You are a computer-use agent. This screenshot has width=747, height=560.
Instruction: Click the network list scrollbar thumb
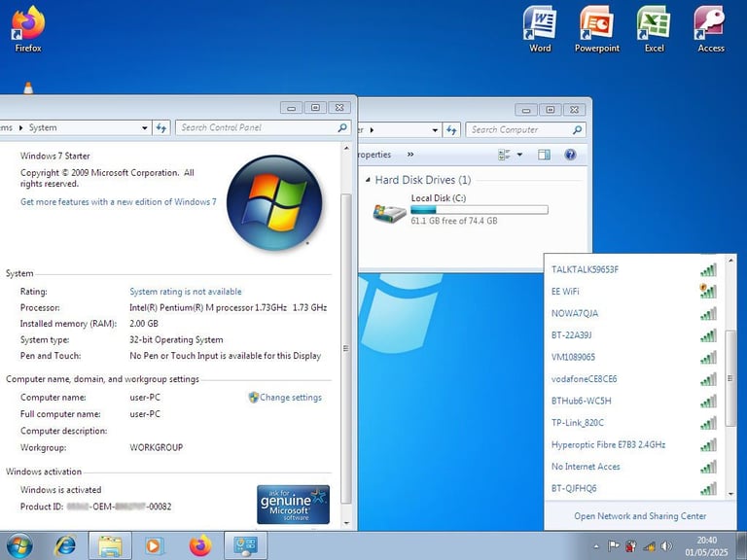pyautogui.click(x=729, y=378)
